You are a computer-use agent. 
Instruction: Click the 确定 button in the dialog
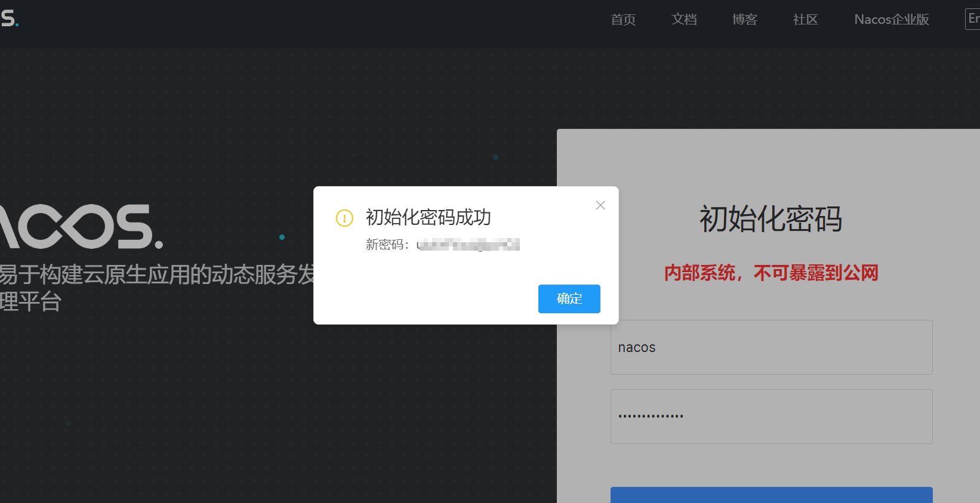click(569, 298)
